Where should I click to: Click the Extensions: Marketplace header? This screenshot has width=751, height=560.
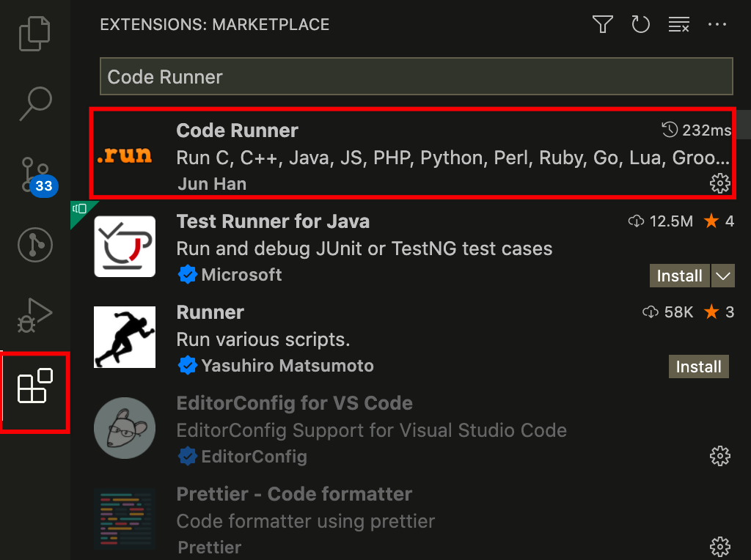(x=215, y=24)
